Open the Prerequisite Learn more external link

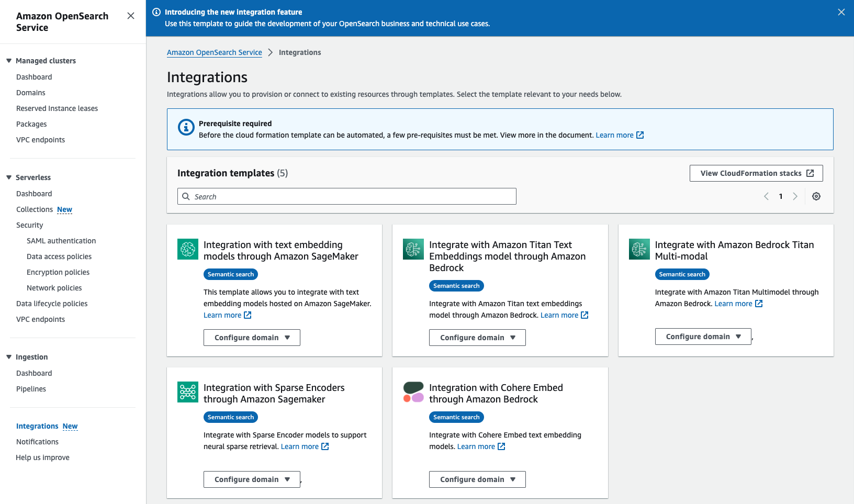pyautogui.click(x=620, y=135)
